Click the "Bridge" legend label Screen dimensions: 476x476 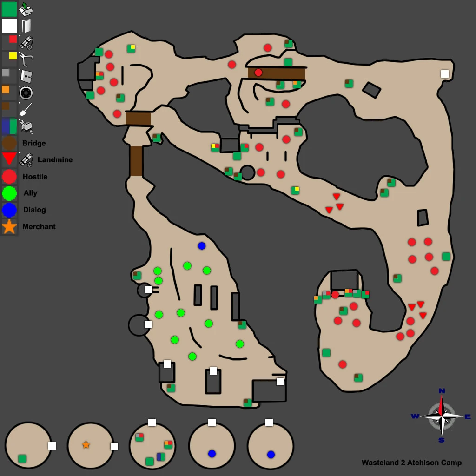click(34, 143)
